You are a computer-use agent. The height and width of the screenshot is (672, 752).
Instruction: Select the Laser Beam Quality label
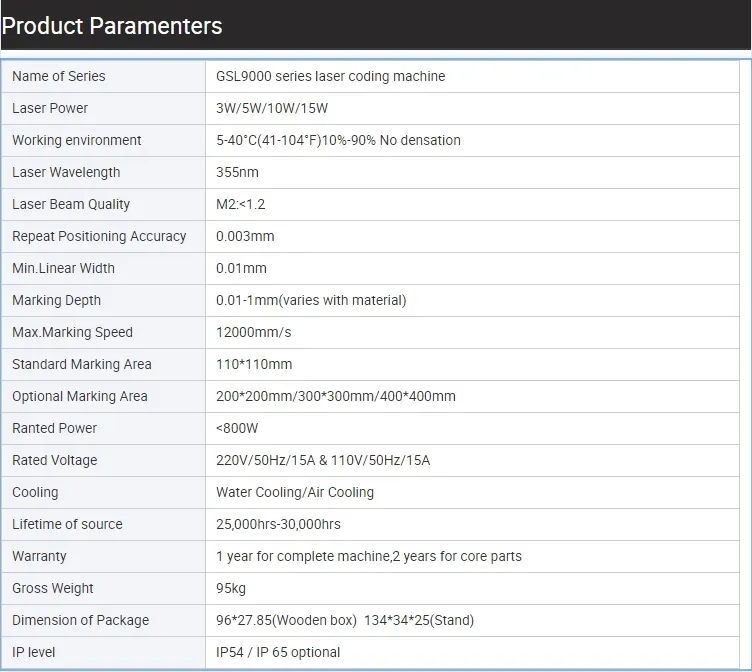click(x=71, y=204)
